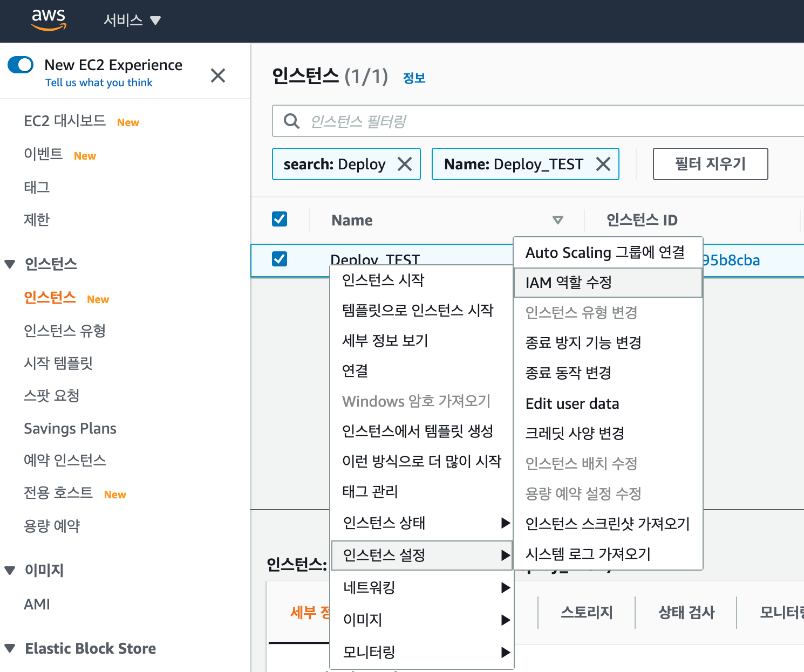
Task: Switch to the 스토리지 tab
Action: (587, 612)
